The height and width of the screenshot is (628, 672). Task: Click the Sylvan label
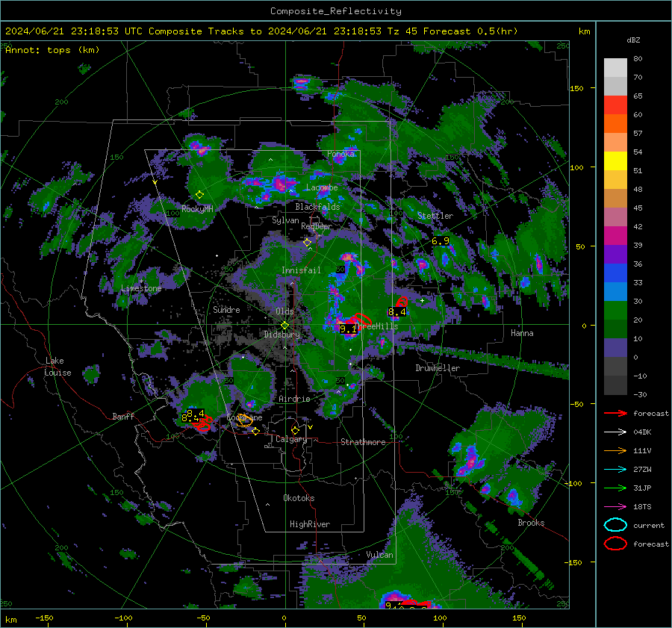pyautogui.click(x=285, y=221)
